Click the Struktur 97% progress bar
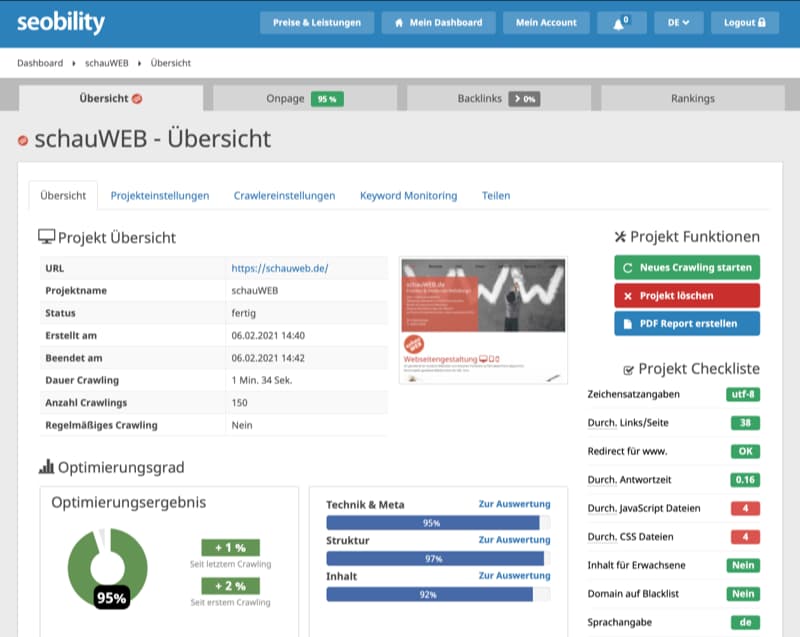Viewport: 800px width, 637px height. pos(438,558)
